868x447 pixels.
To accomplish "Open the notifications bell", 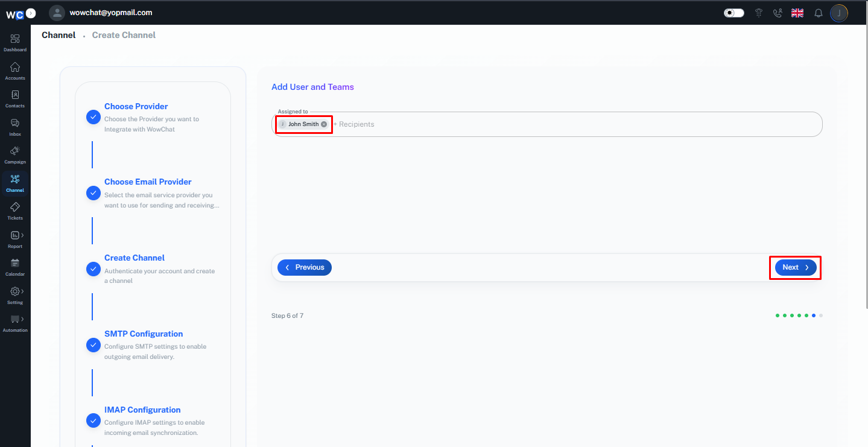I will [x=819, y=13].
